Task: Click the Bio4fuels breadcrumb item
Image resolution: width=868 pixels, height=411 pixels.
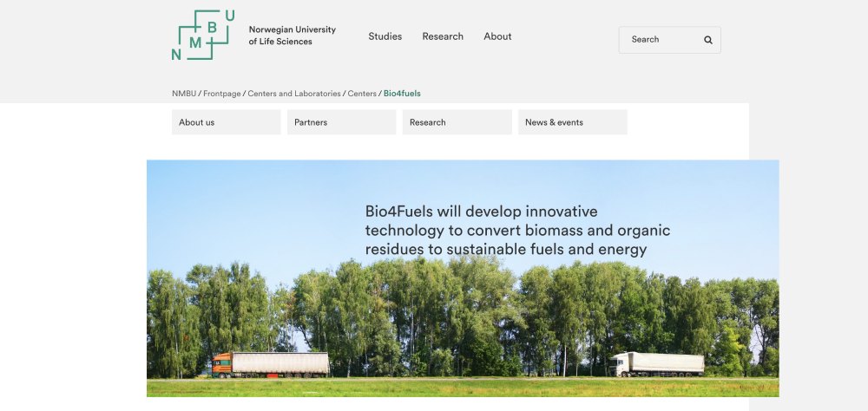Action: coord(402,94)
